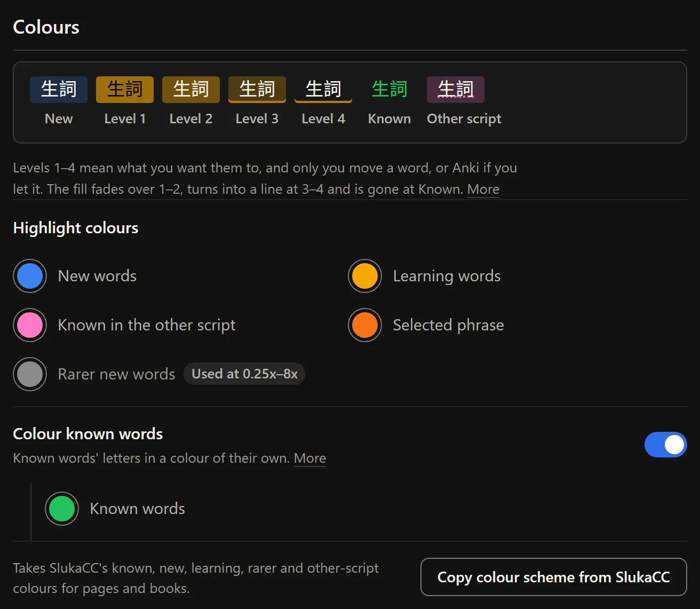The image size is (700, 609).
Task: Click the Other script sample word
Action: (456, 89)
